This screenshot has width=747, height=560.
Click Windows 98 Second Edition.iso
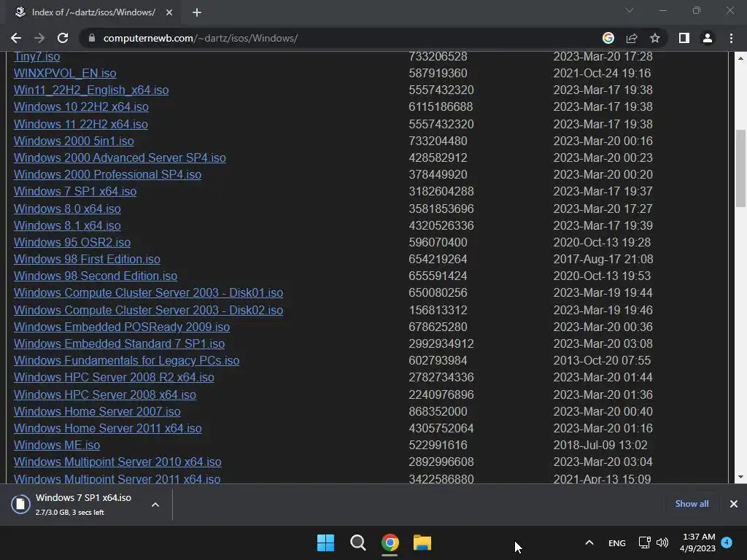(96, 276)
